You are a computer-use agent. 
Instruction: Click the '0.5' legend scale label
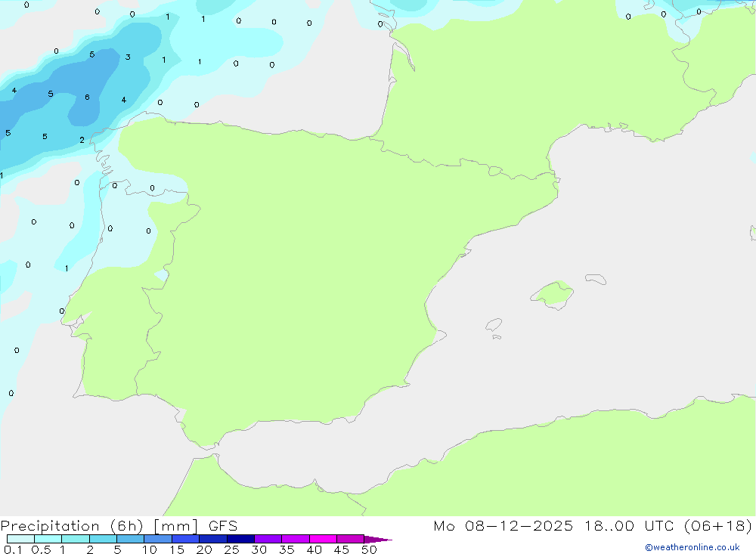pyautogui.click(x=41, y=549)
